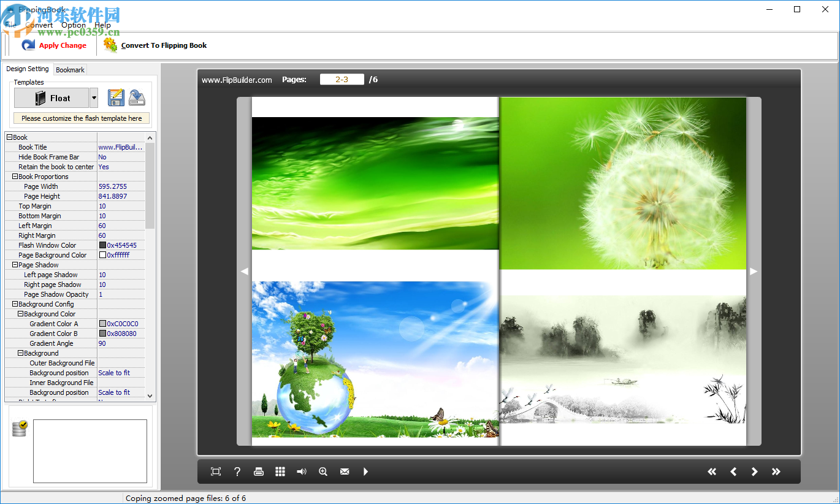840x504 pixels.
Task: Toggle the sound speaker icon on the flipbook
Action: [301, 471]
